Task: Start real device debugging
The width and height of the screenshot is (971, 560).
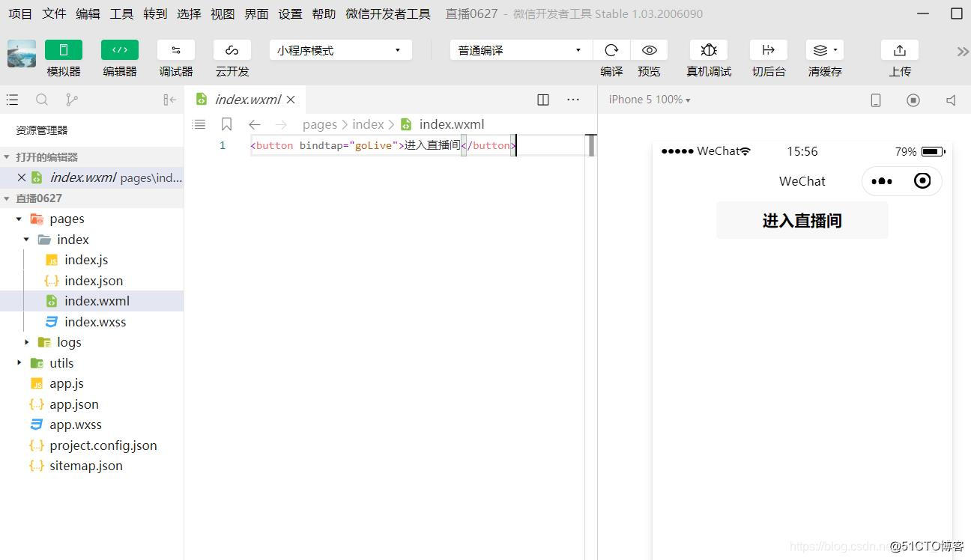Action: 709,50
